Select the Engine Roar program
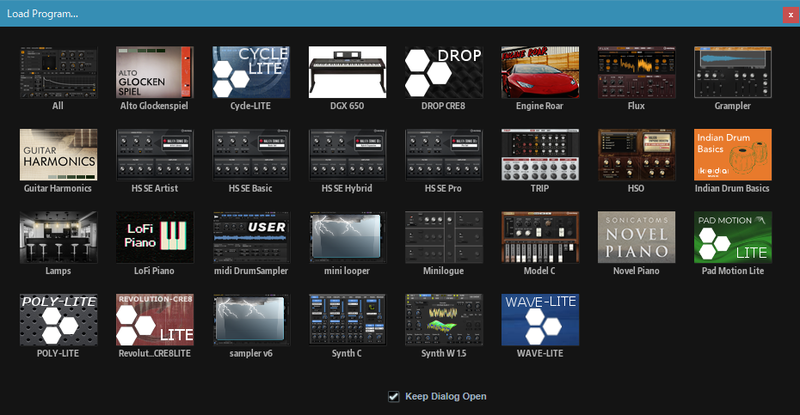The image size is (800, 415). 540,72
